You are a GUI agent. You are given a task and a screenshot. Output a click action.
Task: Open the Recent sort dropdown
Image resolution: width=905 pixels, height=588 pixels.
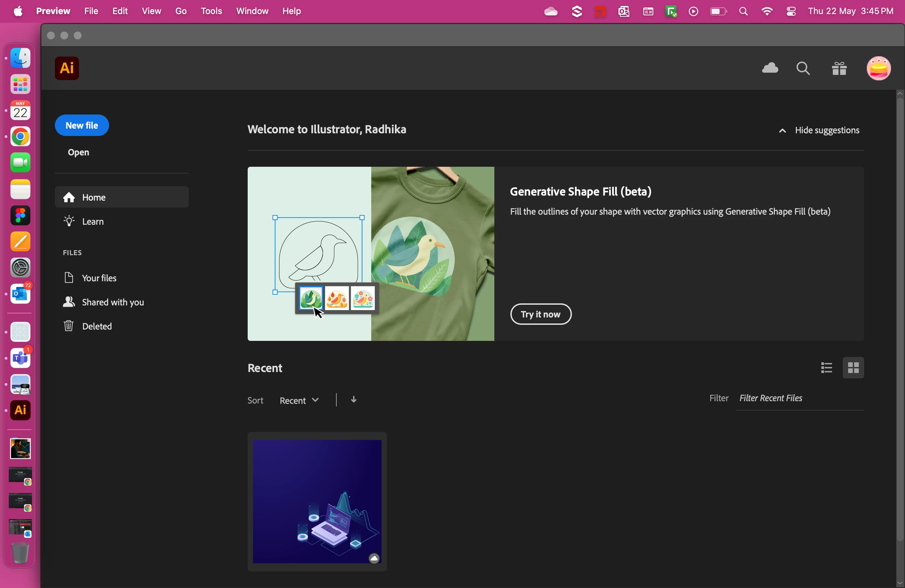coord(299,400)
